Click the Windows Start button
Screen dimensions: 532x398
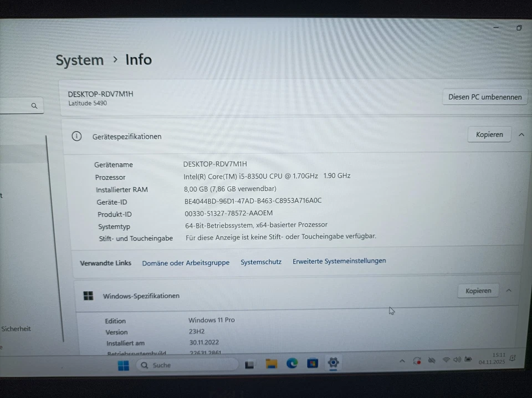pos(123,365)
